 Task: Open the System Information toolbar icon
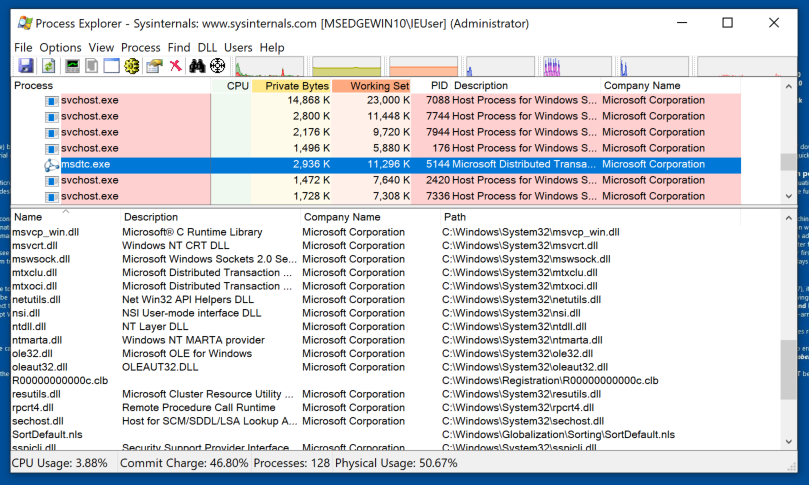(x=72, y=66)
